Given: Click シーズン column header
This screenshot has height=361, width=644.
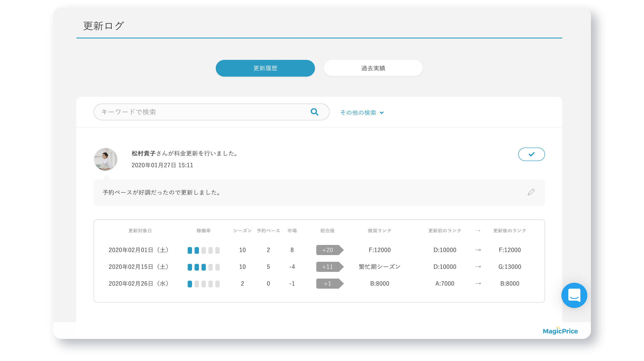Looking at the screenshot, I should [x=242, y=231].
